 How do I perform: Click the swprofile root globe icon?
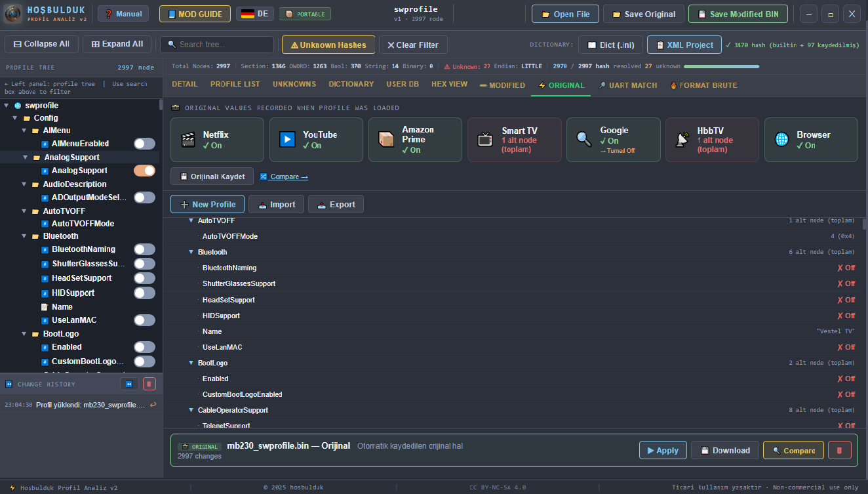click(x=18, y=106)
